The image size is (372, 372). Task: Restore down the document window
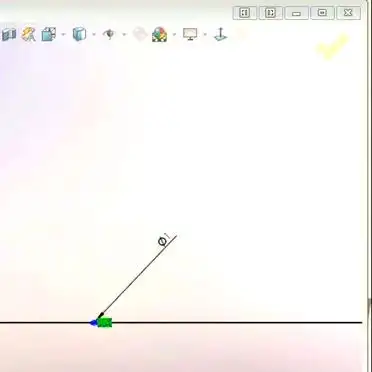pos(322,13)
